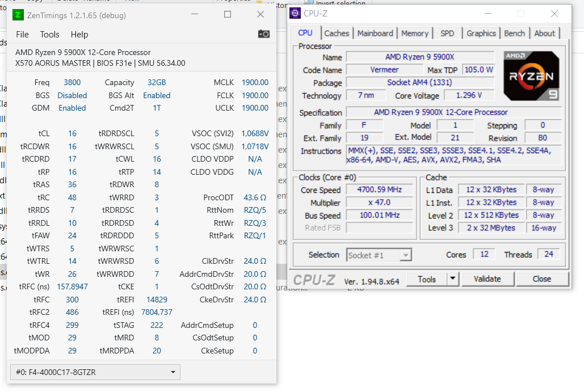Click the tSTAG 222 value
Image resolution: width=584 pixels, height=392 pixels.
[157, 325]
